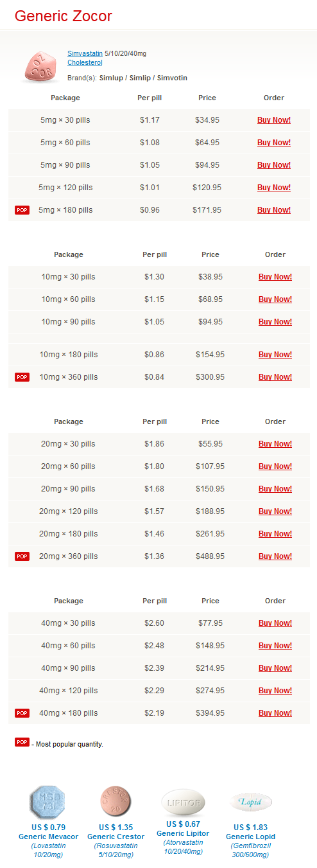Image resolution: width=317 pixels, height=868 pixels.
Task: Click the POP badge beside 5mg × 180 pills
Action: tap(22, 210)
